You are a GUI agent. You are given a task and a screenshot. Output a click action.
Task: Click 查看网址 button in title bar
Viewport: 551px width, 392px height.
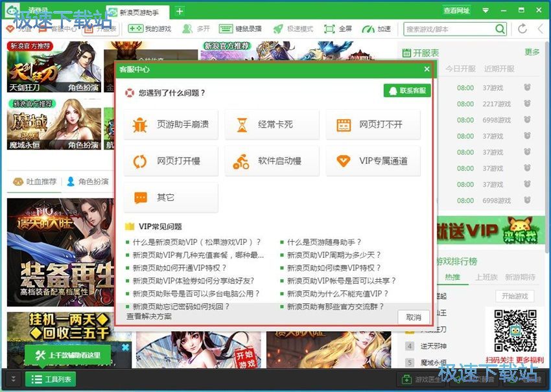click(456, 10)
